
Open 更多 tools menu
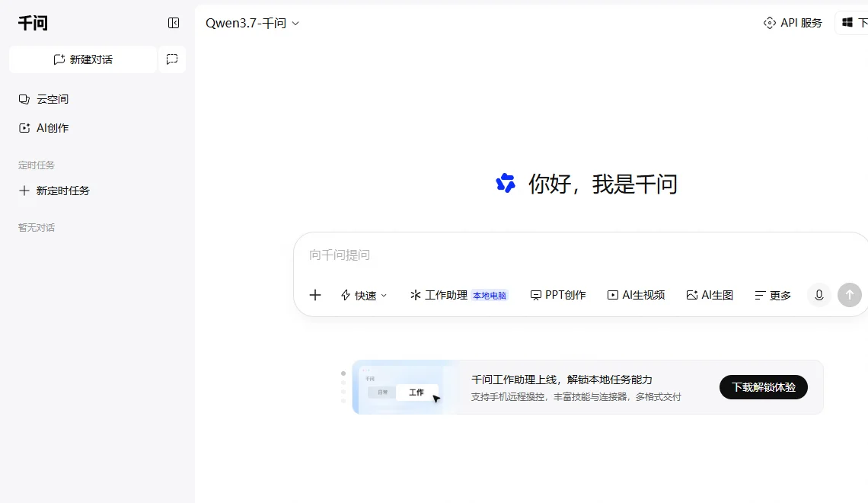[773, 295]
